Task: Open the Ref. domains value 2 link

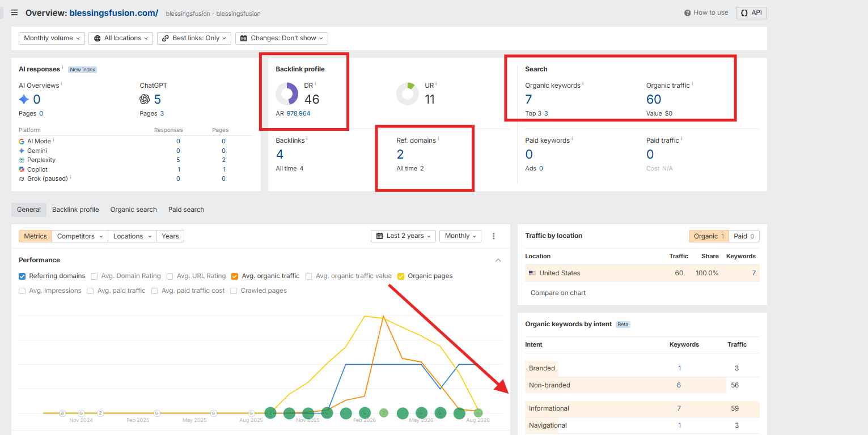Action: tap(400, 154)
